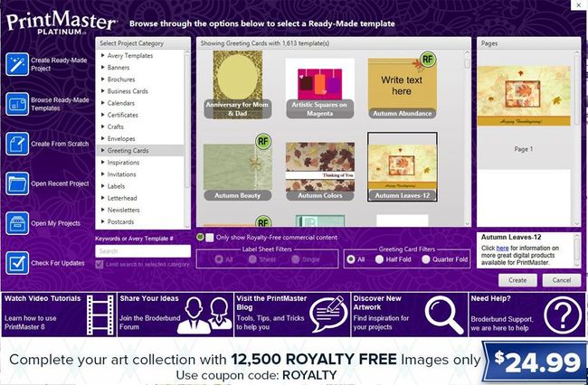Expand the Crafts category arrow
This screenshot has height=385, width=588.
click(103, 127)
